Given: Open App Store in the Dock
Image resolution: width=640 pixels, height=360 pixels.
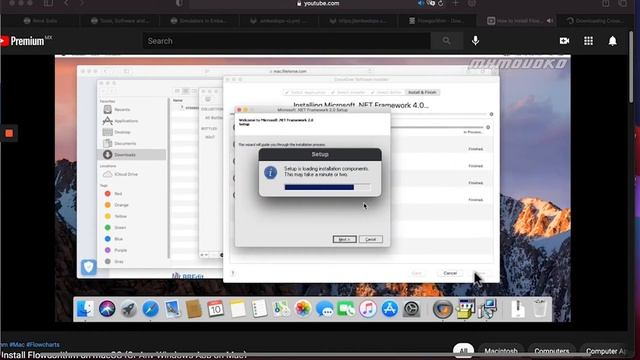Looking at the screenshot, I should (x=389, y=309).
